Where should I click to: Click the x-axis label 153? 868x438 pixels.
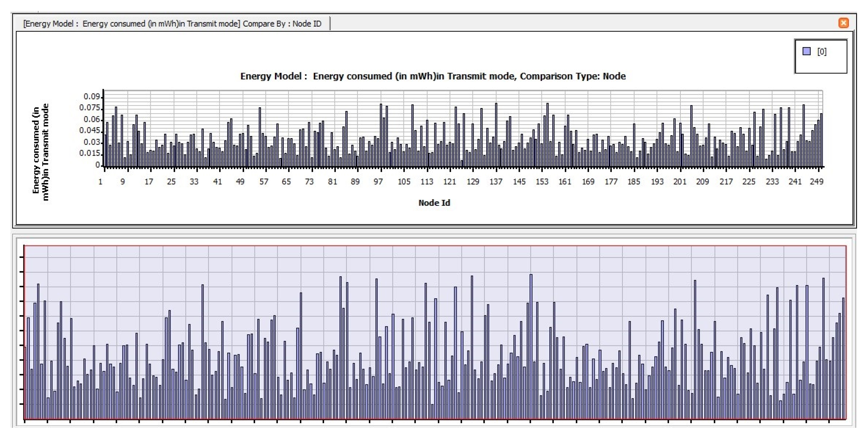click(x=542, y=182)
